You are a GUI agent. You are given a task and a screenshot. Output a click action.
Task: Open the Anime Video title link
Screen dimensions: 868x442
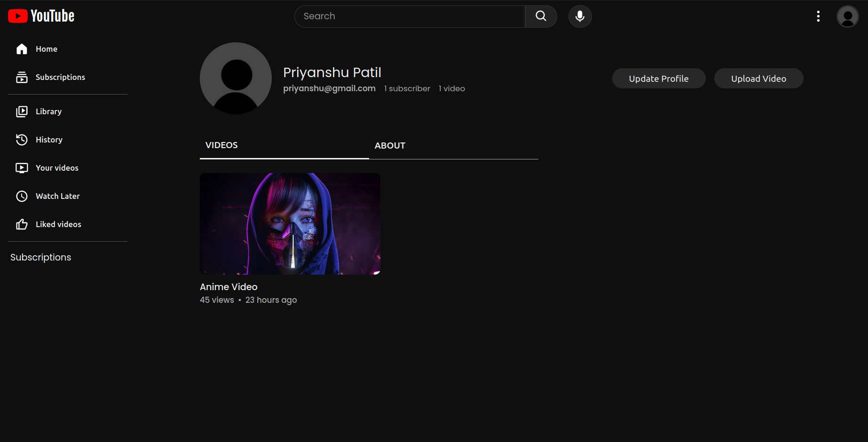click(x=229, y=287)
